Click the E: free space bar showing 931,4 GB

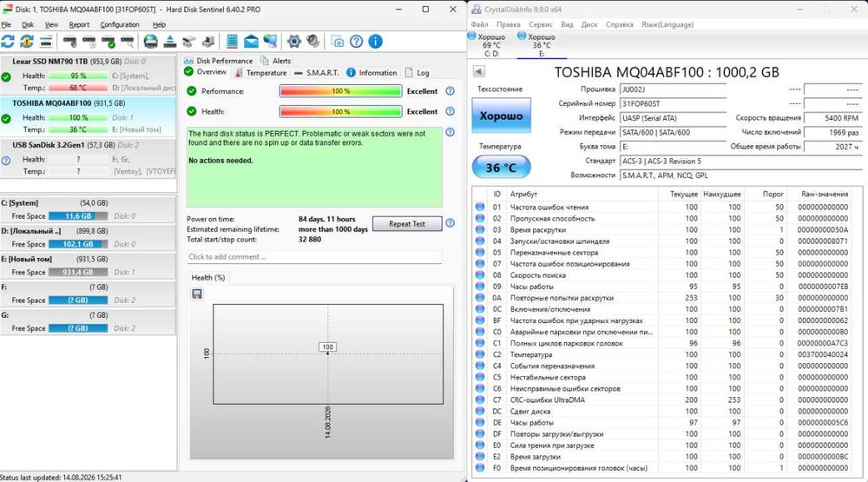(x=78, y=272)
